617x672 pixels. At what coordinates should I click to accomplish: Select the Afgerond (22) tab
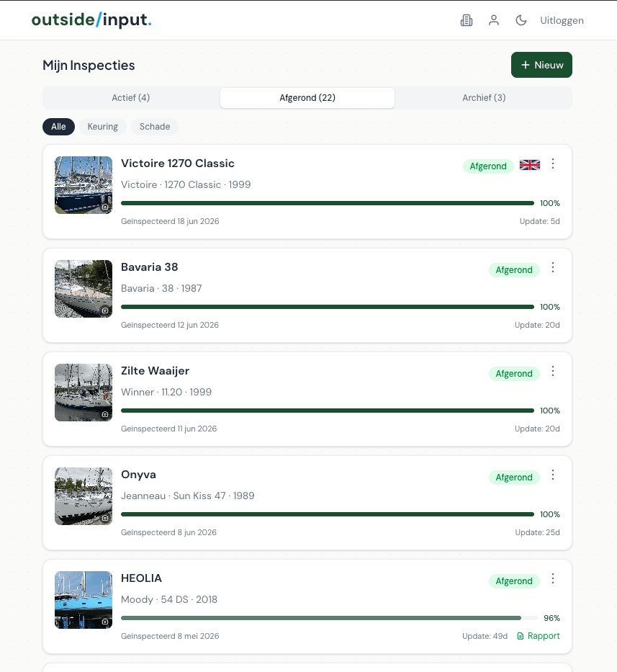[x=307, y=98]
